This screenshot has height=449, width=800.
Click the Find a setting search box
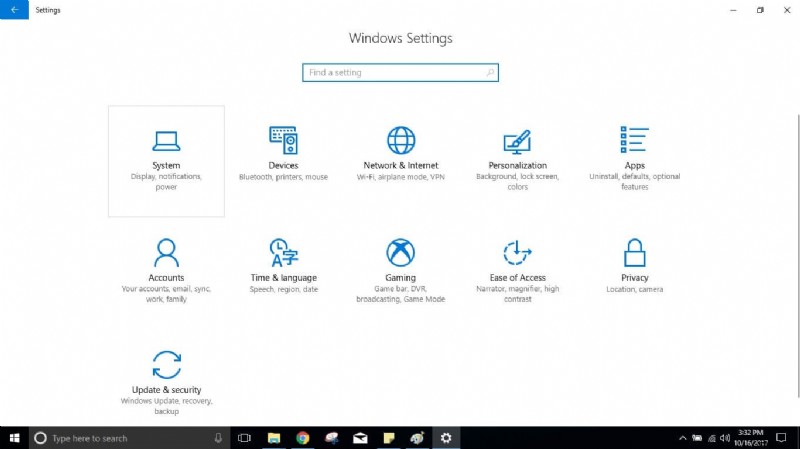pos(401,72)
